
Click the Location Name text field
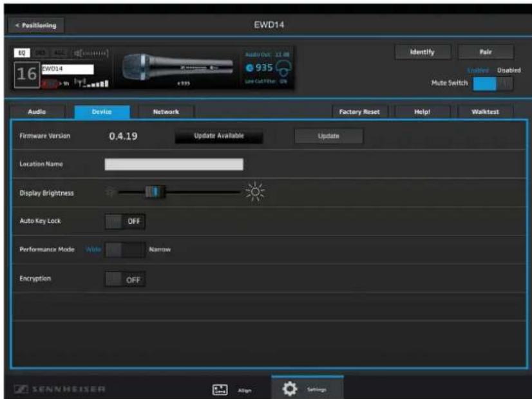174,164
